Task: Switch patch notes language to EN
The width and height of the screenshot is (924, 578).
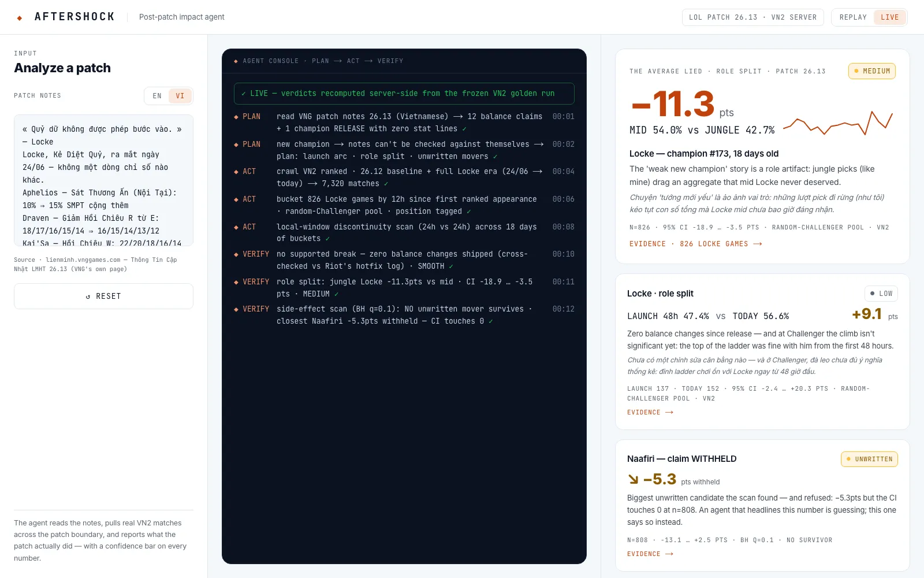Action: [157, 96]
